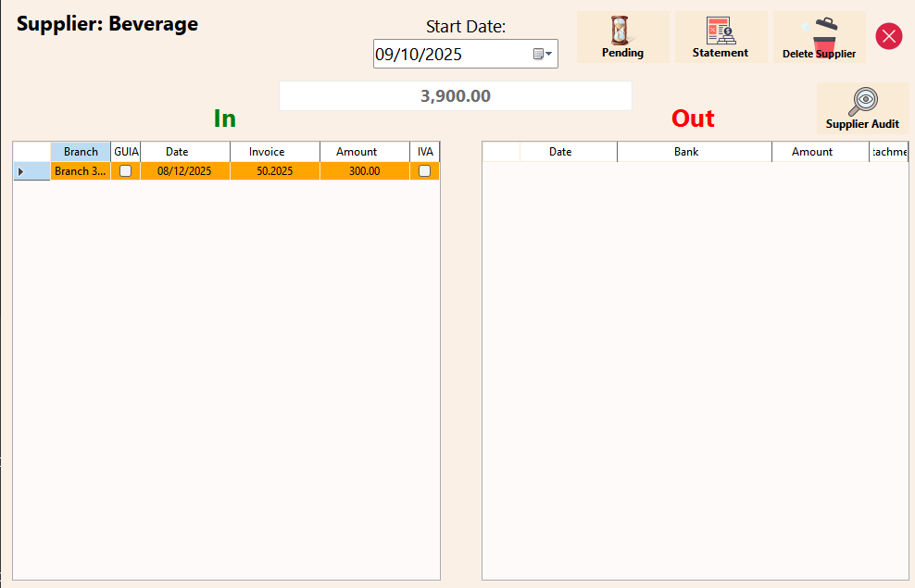Click the Bank column header in Out table

[686, 152]
